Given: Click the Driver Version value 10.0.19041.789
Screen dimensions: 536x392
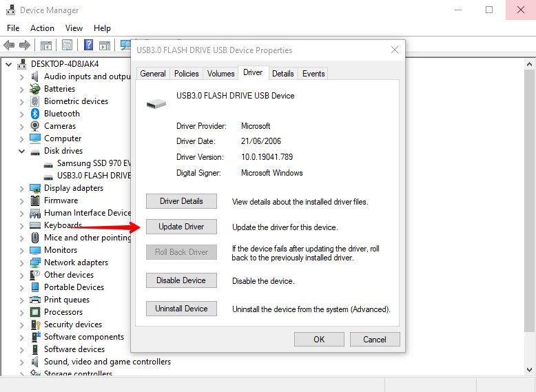Looking at the screenshot, I should 267,157.
